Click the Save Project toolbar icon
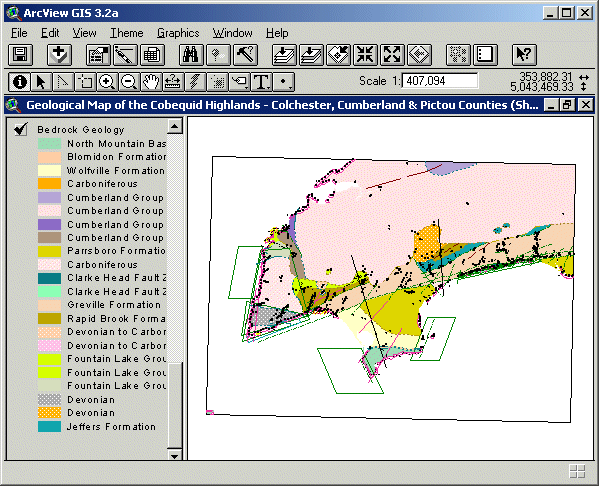 tap(20, 55)
